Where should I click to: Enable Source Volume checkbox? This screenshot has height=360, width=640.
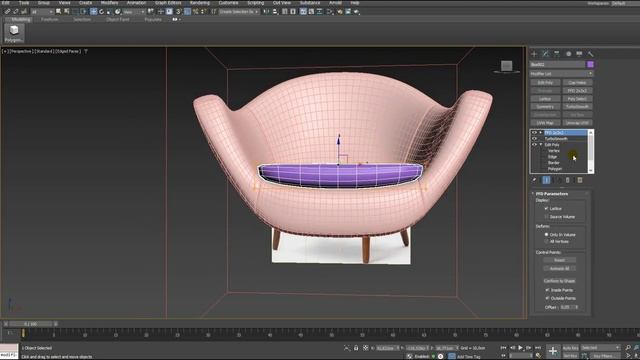[x=546, y=217]
